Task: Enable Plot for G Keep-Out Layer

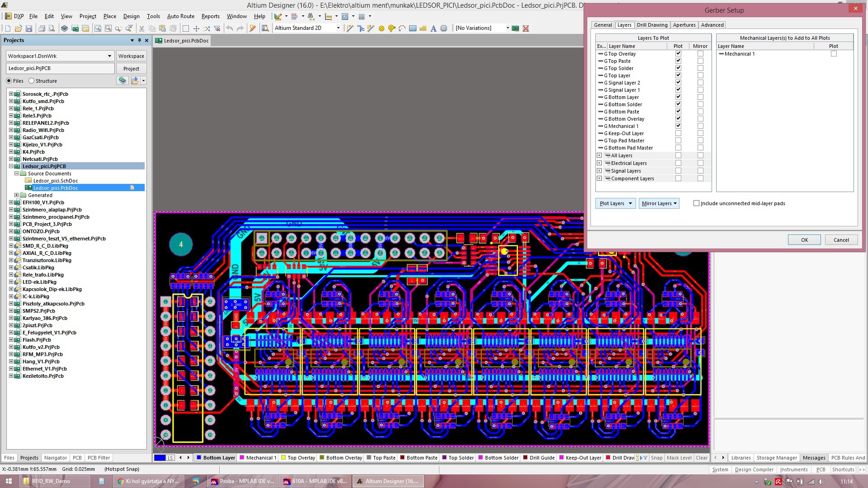Action: click(x=678, y=133)
